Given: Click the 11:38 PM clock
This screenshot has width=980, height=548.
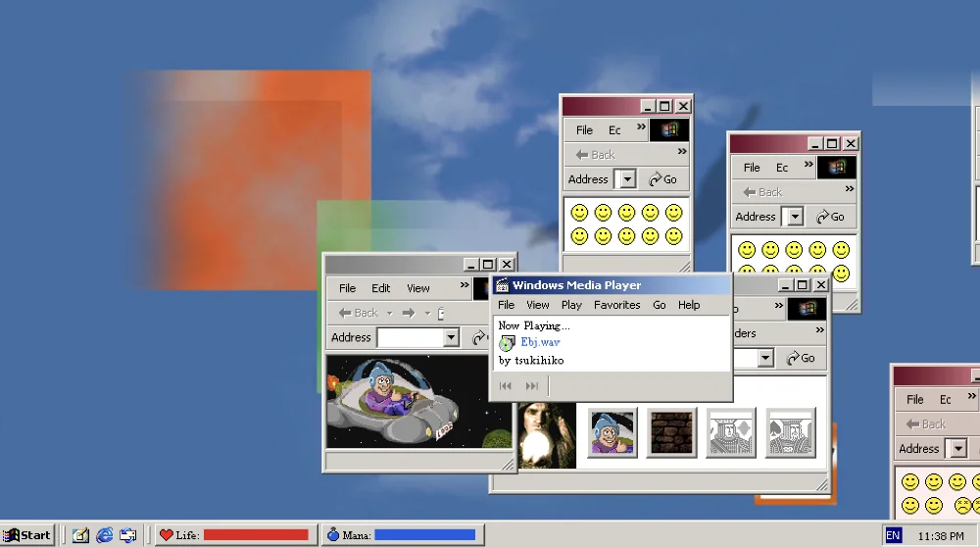Looking at the screenshot, I should coord(941,536).
